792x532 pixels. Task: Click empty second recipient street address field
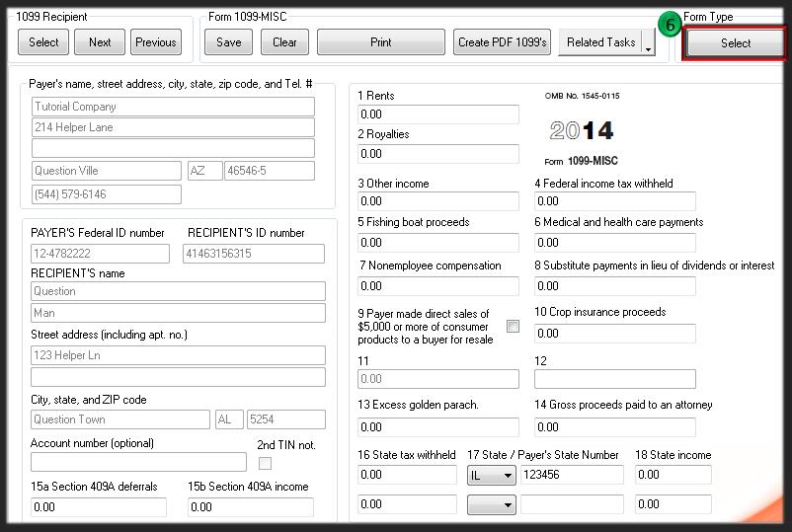click(178, 377)
